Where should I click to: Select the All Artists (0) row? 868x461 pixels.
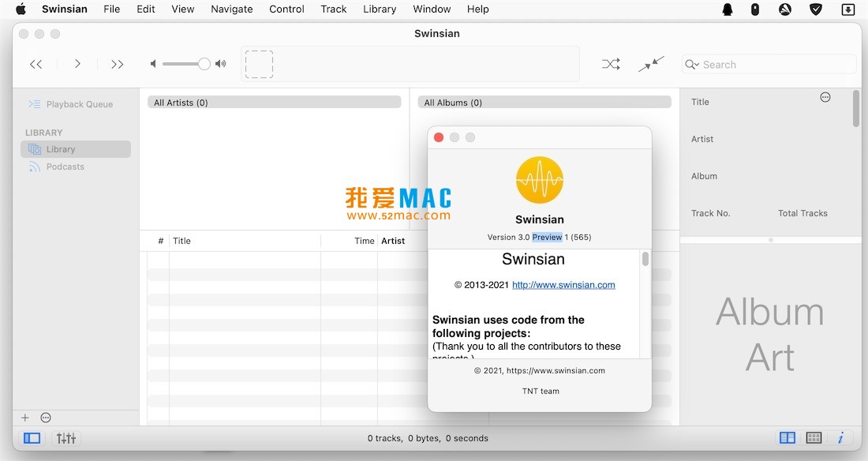(275, 103)
